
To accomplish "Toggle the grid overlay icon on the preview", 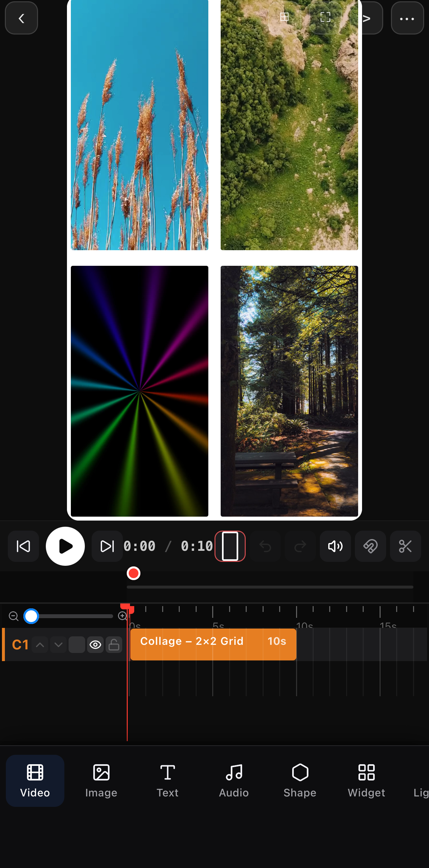I will [x=285, y=17].
